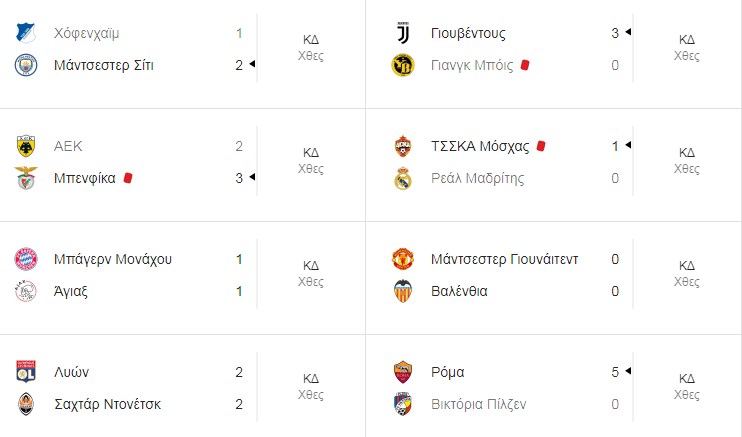Viewport: 742px width, 437px height.
Task: Click the Manchester United crest
Action: coord(403,259)
